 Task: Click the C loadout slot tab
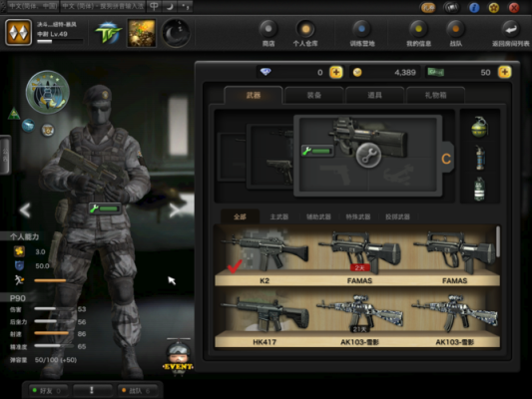click(x=446, y=159)
